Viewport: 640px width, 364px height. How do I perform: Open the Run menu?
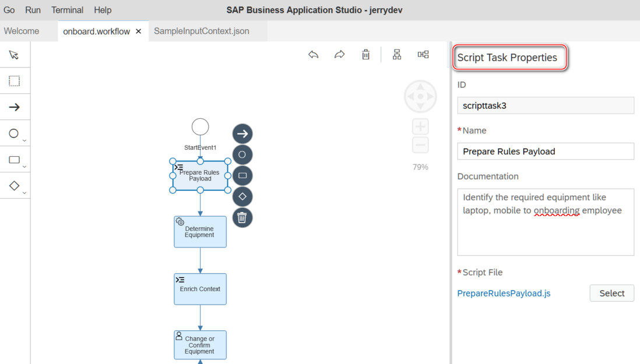(x=33, y=10)
